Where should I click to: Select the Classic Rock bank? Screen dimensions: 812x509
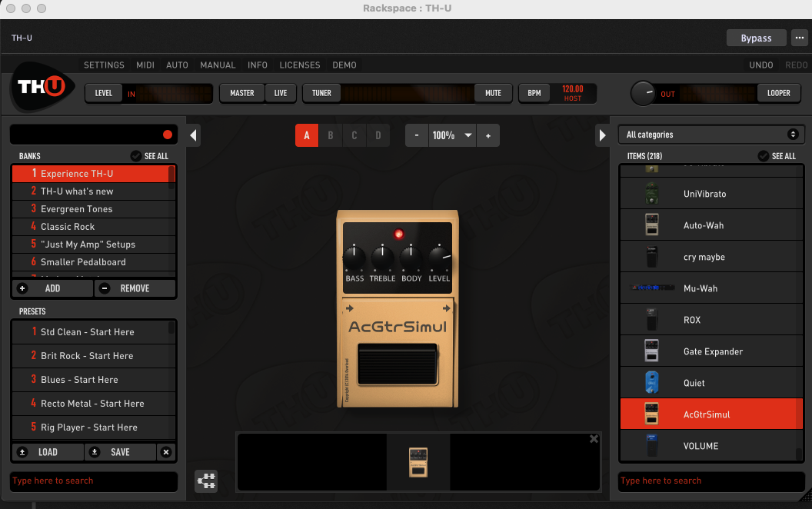point(94,227)
